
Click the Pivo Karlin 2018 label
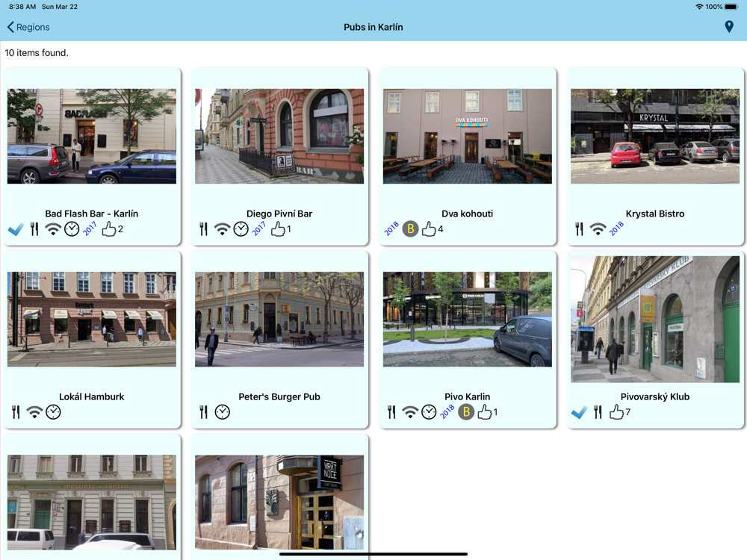(447, 411)
